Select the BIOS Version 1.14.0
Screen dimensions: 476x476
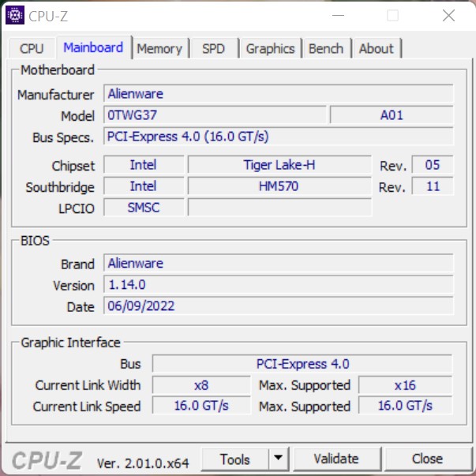[279, 284]
